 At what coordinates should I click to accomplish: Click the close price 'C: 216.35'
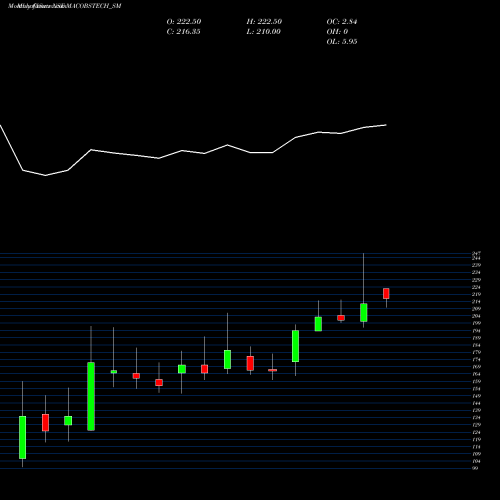[x=183, y=32]
